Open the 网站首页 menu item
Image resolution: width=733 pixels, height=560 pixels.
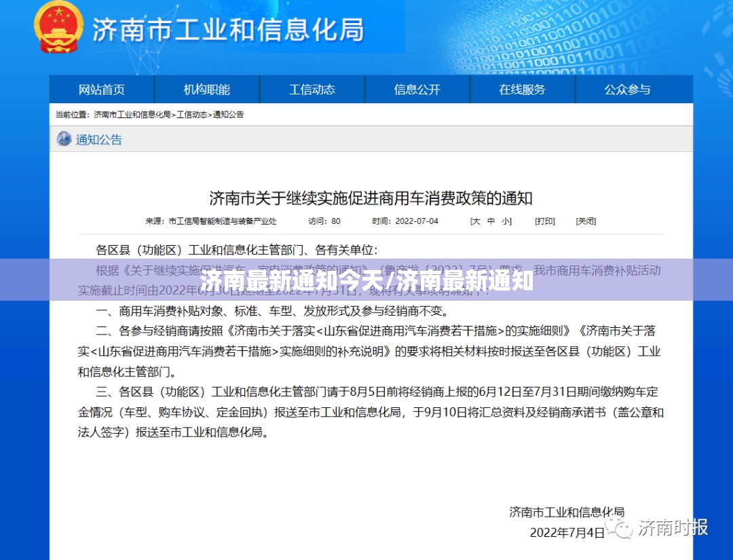click(102, 90)
